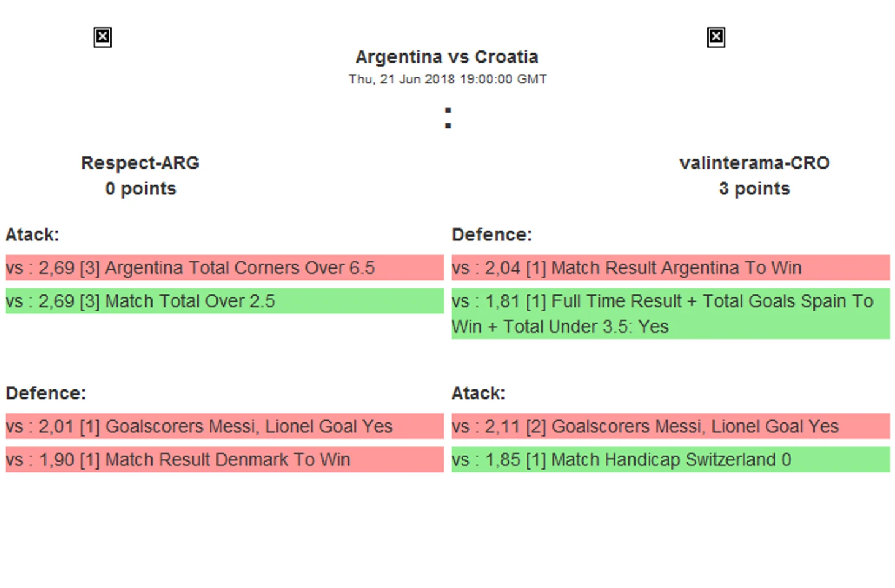The image size is (895, 588).
Task: Click the Defence heading under valinterama-CRO
Action: 492,235
